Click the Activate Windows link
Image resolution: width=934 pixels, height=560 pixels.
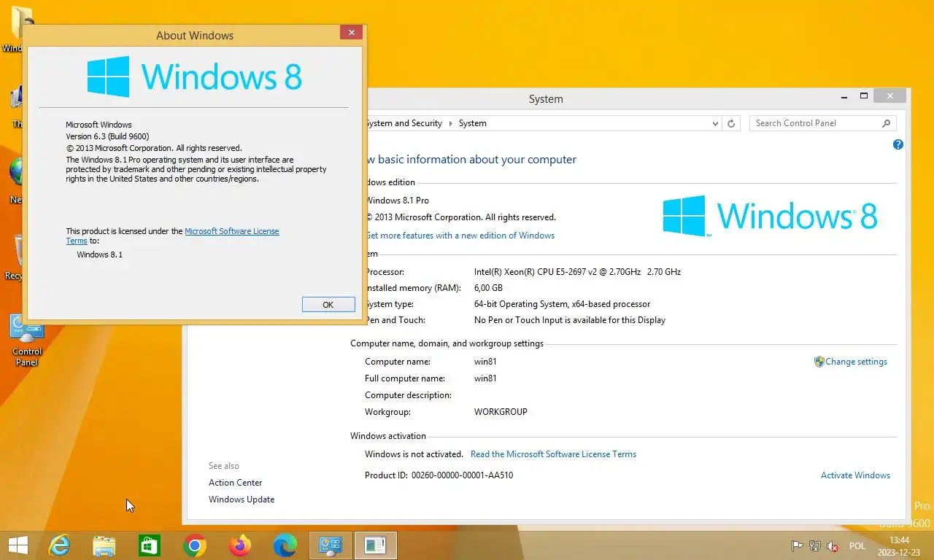tap(855, 475)
